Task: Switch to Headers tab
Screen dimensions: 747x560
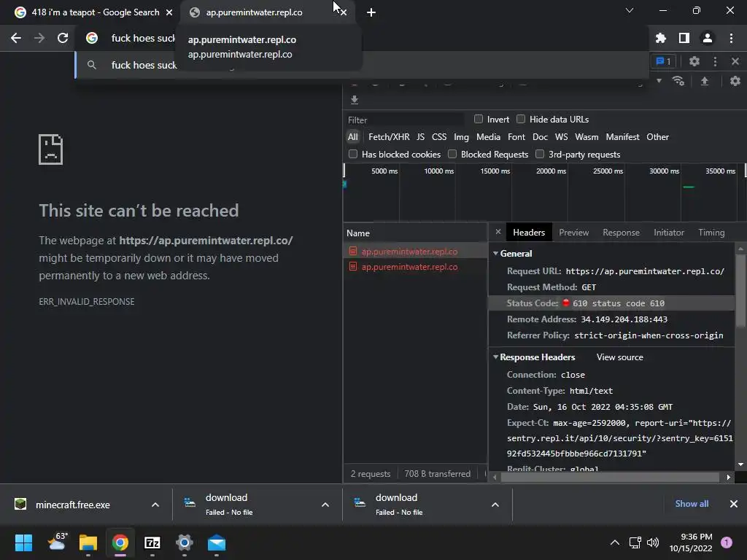Action: tap(529, 233)
